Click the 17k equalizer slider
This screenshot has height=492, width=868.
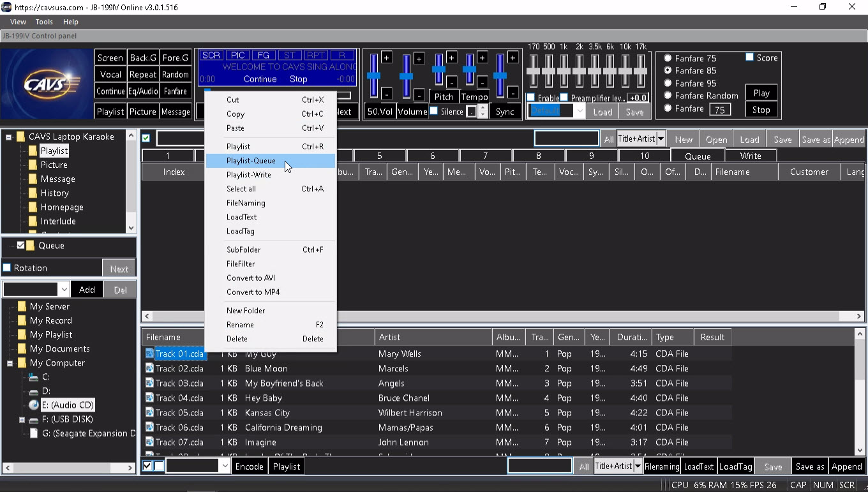(640, 71)
